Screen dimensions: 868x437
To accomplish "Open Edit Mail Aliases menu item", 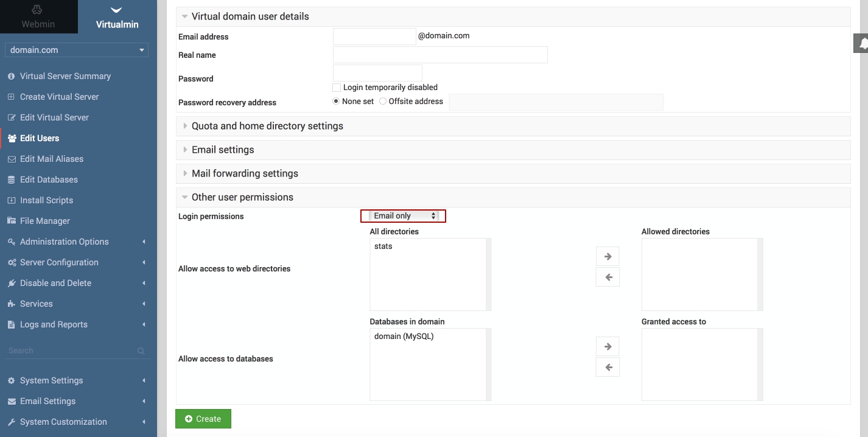I will coord(51,159).
